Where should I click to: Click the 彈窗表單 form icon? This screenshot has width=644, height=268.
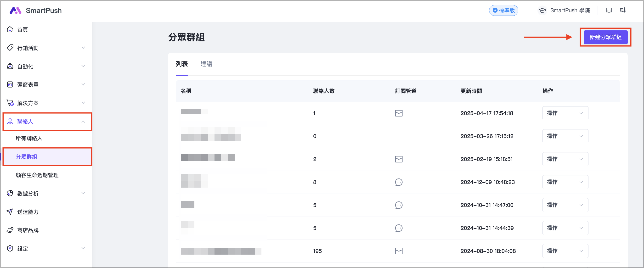click(x=10, y=85)
